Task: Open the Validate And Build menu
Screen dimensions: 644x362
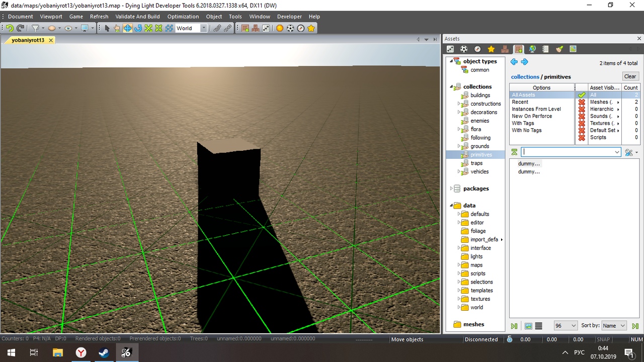Action: [137, 17]
